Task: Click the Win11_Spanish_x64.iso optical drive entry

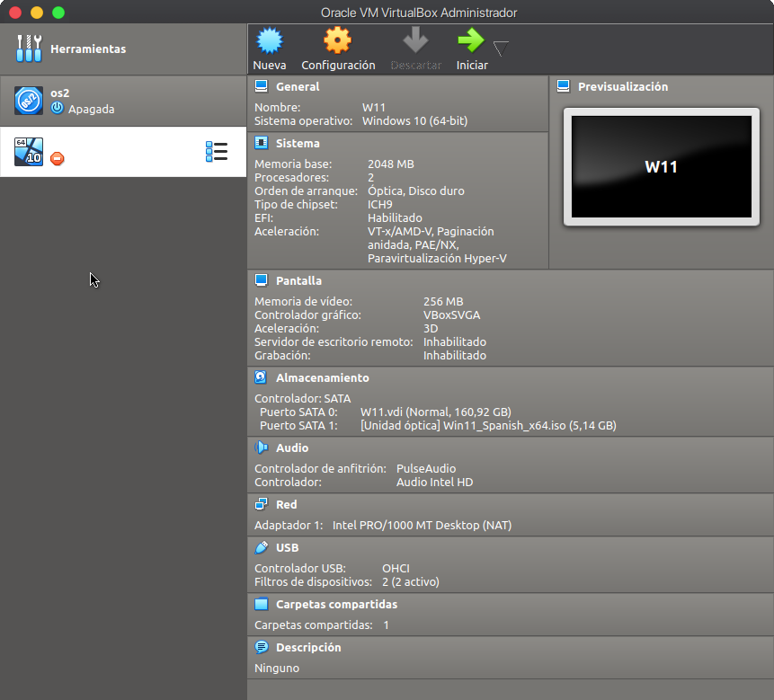Action: tap(488, 426)
